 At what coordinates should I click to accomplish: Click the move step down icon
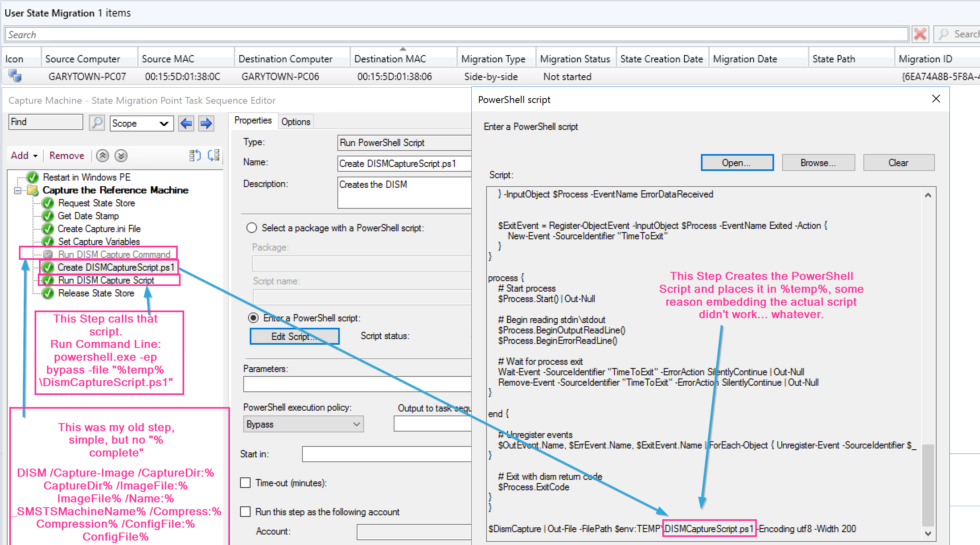coord(121,156)
